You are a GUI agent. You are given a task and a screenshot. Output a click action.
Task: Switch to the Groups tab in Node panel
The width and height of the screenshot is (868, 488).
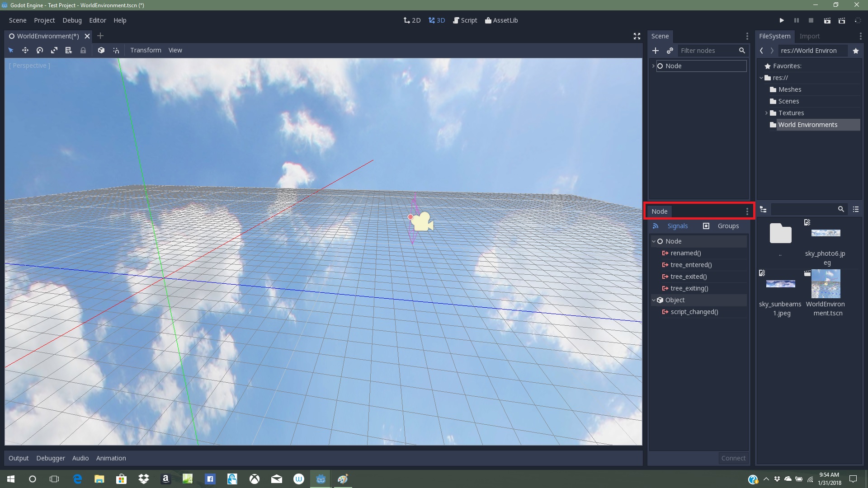(721, 226)
